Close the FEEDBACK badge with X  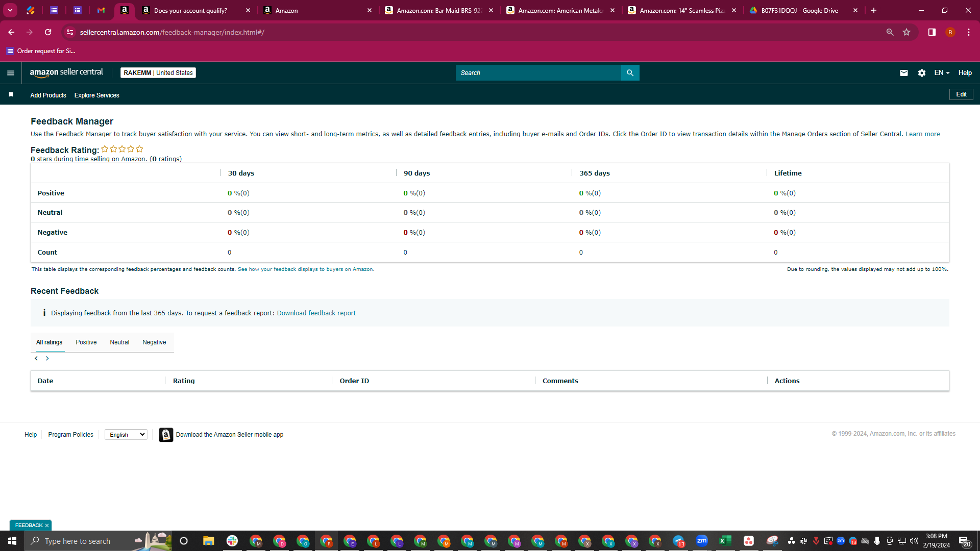[x=47, y=525]
